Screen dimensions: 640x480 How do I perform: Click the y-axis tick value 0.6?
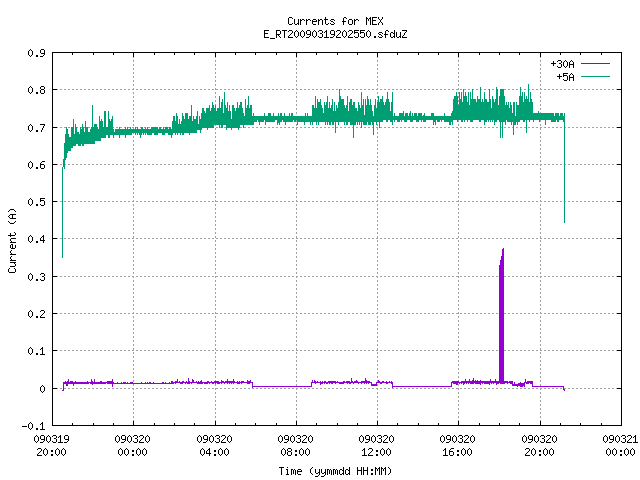36,165
